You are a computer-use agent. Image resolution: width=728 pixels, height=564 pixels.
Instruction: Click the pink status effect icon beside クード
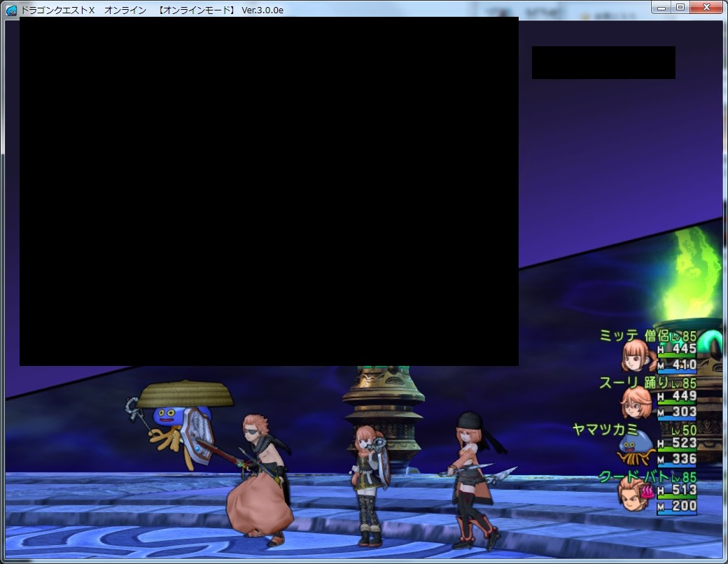[647, 491]
